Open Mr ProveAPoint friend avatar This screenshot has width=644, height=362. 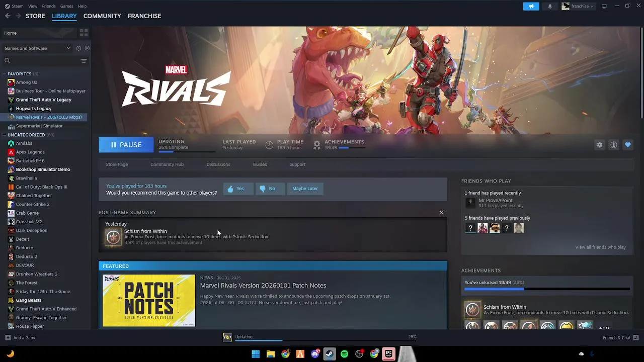coord(470,203)
